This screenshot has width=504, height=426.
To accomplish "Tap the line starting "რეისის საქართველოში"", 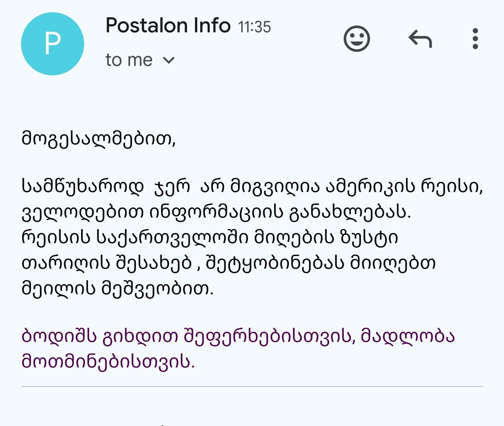I will (210, 237).
